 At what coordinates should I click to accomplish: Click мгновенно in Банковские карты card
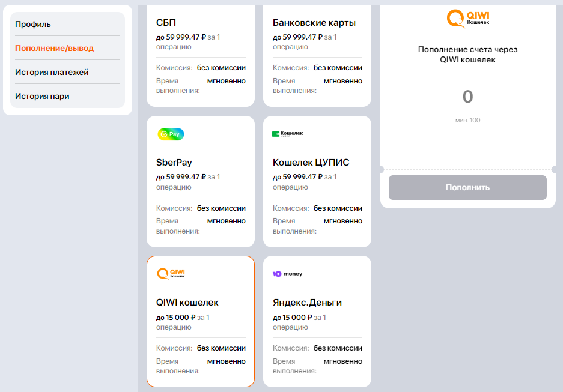(343, 81)
